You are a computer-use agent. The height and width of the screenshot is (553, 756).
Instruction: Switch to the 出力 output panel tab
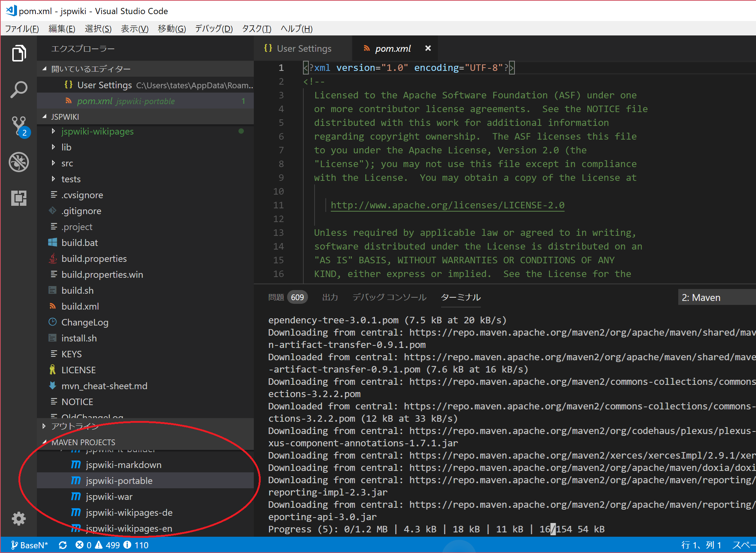point(330,297)
